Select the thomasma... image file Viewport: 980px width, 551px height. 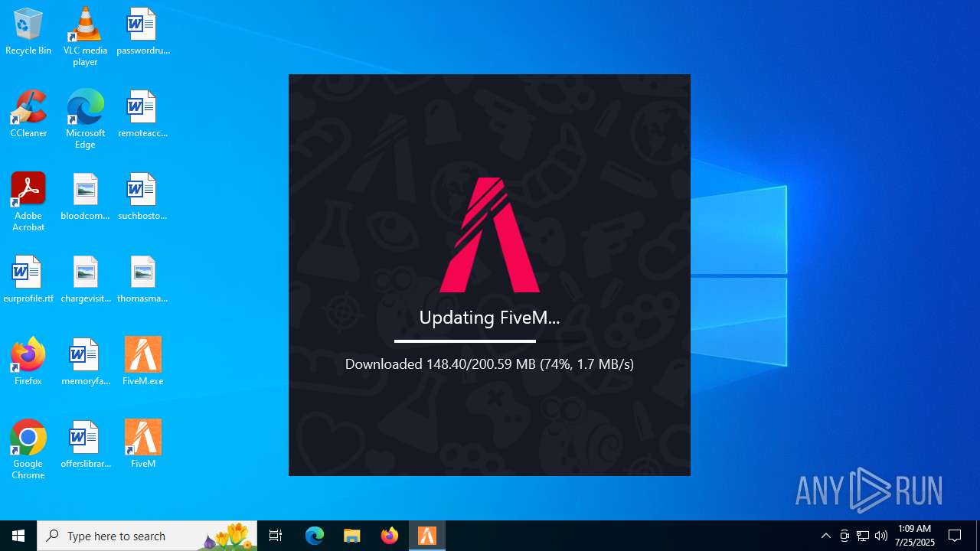pos(143,280)
